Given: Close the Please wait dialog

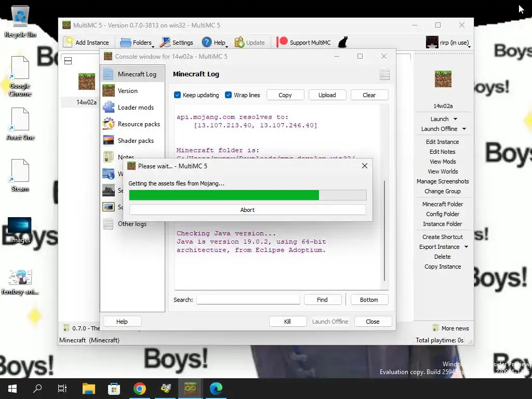Looking at the screenshot, I should 364,166.
